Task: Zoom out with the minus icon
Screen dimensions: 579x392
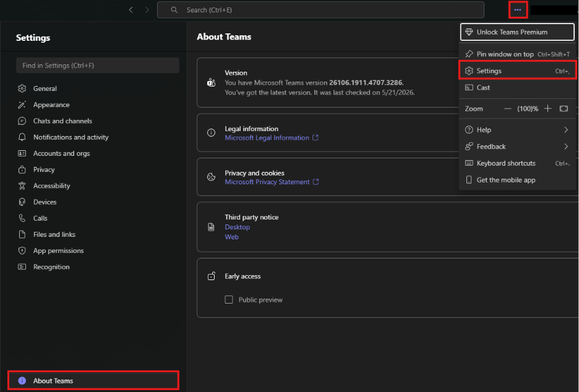Action: click(508, 109)
